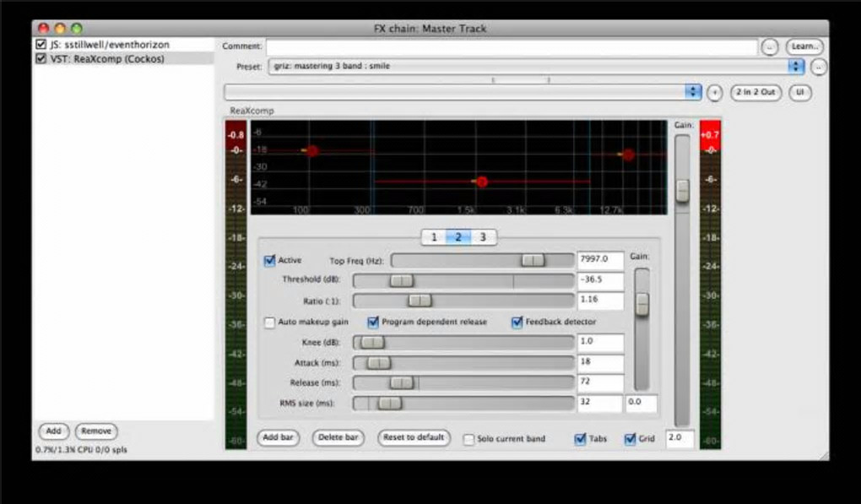Select the band 3 red handle in graph
This screenshot has height=504, width=861.
click(628, 154)
